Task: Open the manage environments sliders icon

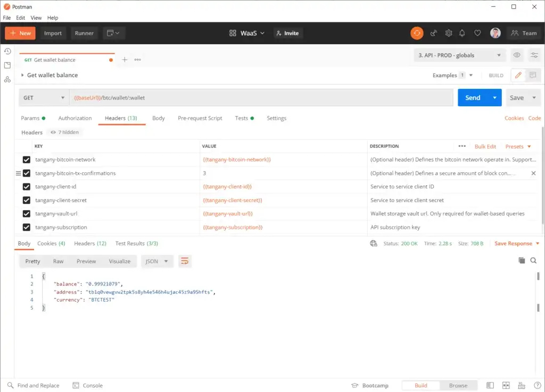Action: pyautogui.click(x=534, y=55)
